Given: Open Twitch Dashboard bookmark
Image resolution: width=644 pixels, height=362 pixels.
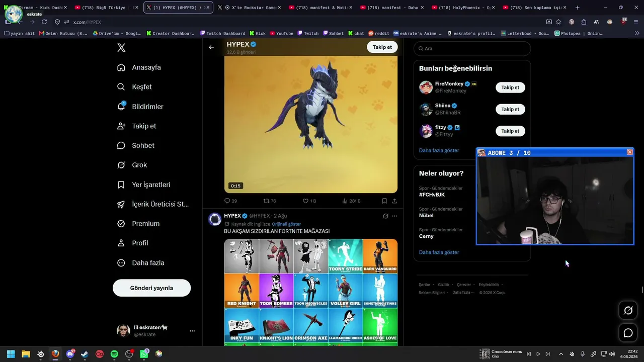Looking at the screenshot, I should click(x=222, y=33).
